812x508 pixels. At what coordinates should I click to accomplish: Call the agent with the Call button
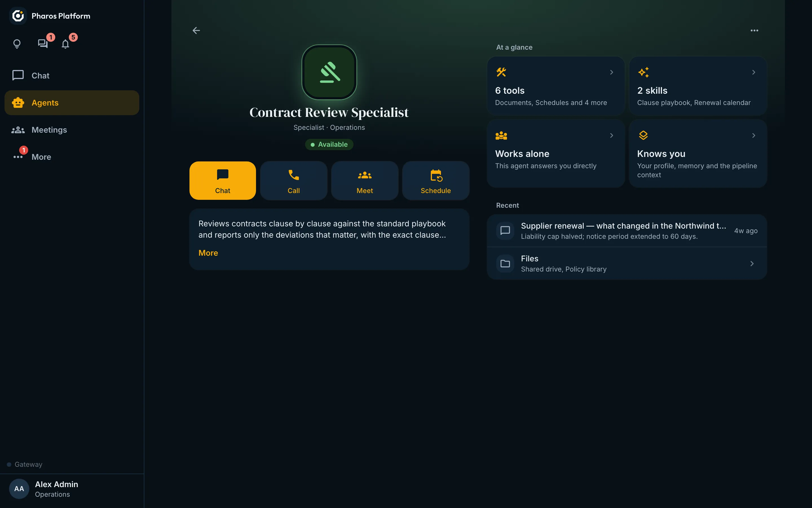click(x=294, y=181)
